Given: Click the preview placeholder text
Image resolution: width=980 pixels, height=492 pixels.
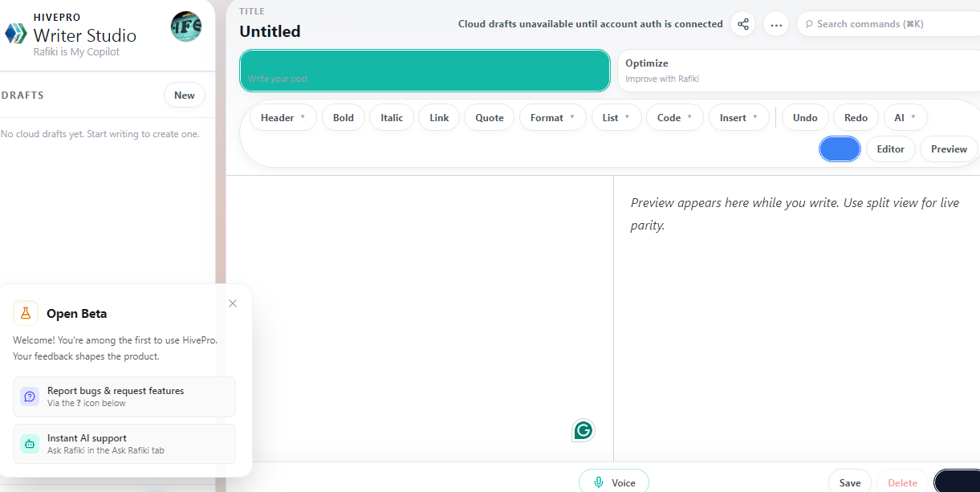Looking at the screenshot, I should coord(795,214).
